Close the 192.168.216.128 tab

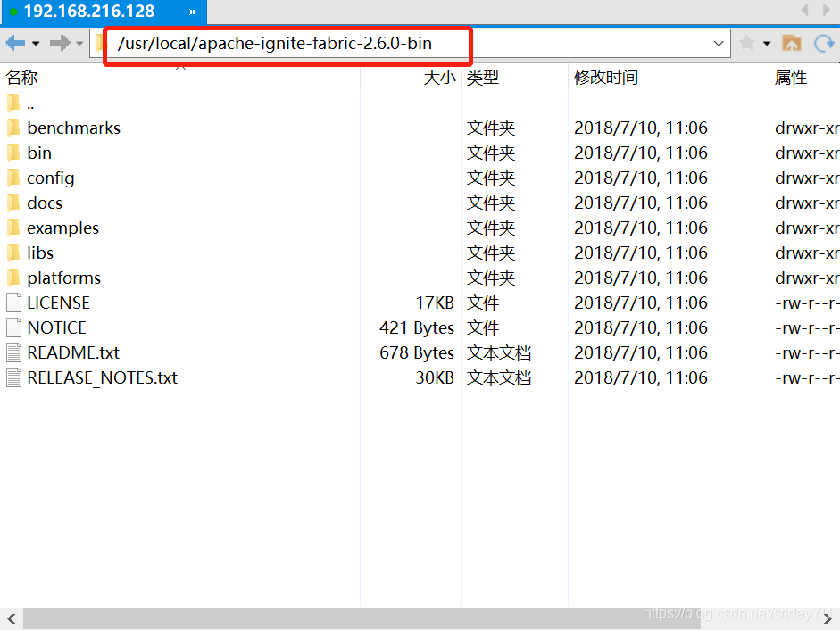point(192,12)
